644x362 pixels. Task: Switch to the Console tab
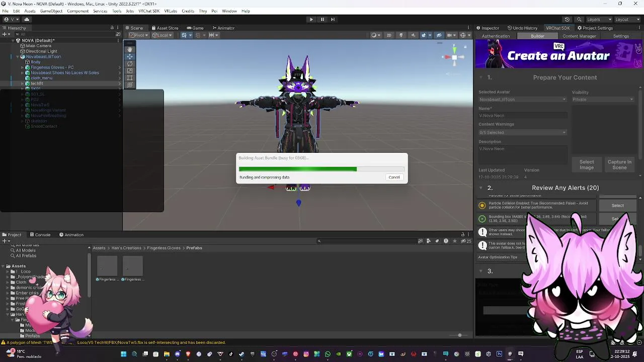tap(40, 235)
